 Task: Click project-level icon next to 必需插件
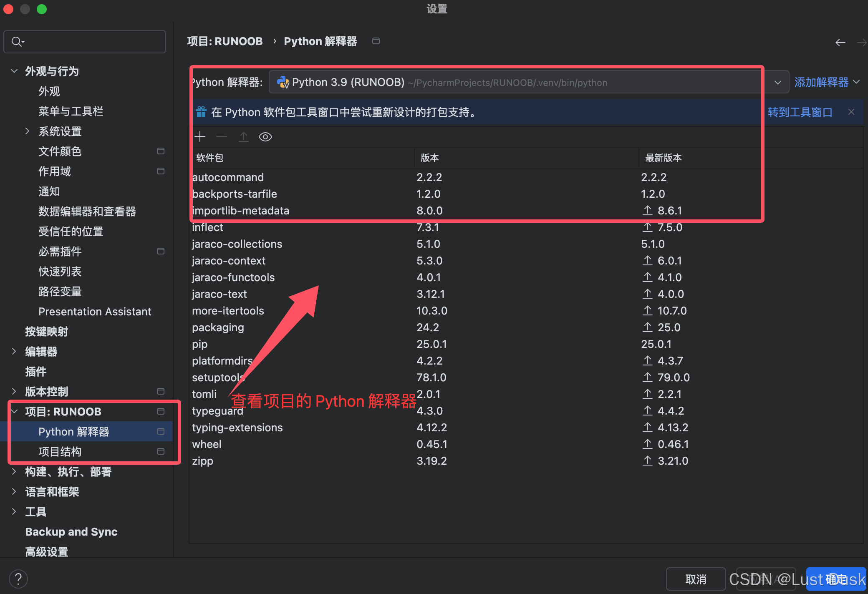[161, 251]
